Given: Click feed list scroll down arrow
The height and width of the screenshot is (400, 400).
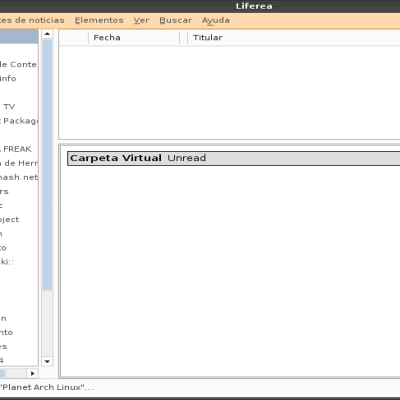Looking at the screenshot, I should (x=47, y=361).
